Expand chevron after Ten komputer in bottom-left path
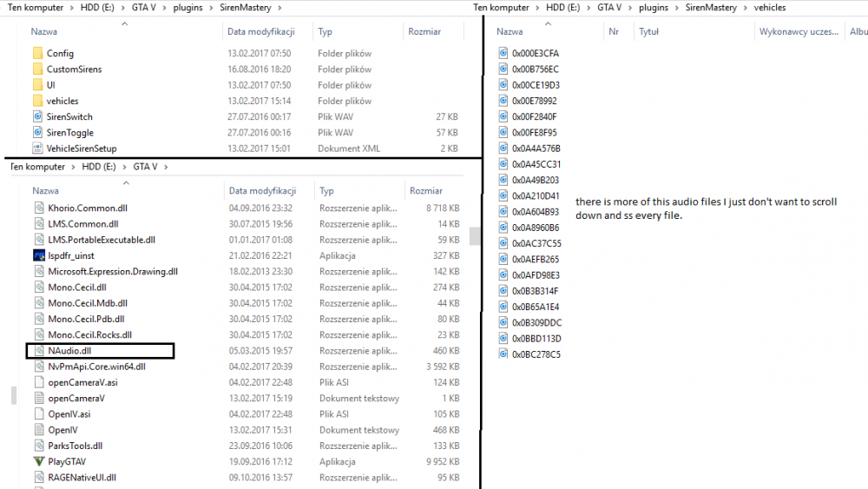The height and width of the screenshot is (489, 868). pos(73,167)
